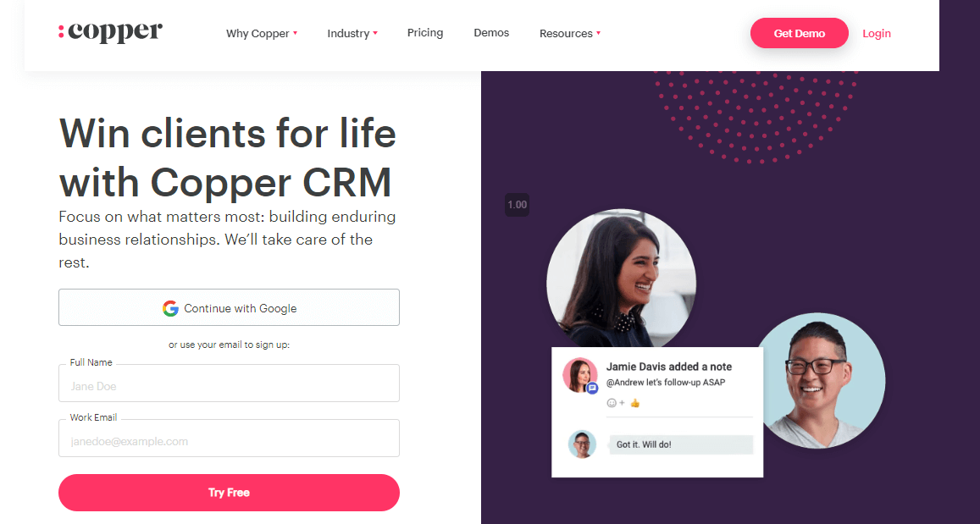Click "@Andrew let's follow-up ASAP" text

666,383
